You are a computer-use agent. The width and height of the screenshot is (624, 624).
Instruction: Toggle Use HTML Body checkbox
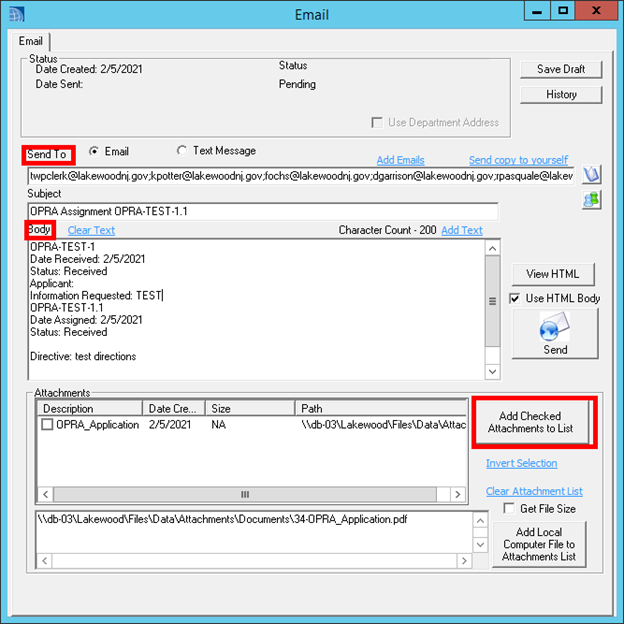[515, 298]
